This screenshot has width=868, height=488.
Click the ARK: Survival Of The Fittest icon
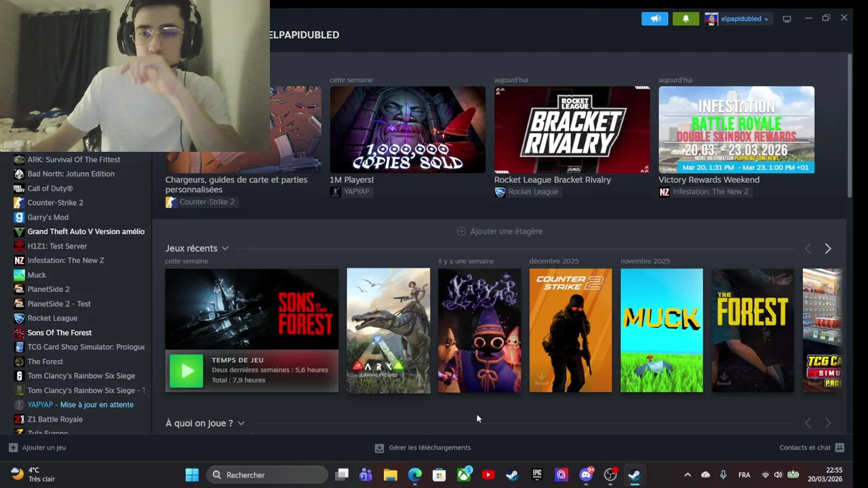click(x=19, y=159)
